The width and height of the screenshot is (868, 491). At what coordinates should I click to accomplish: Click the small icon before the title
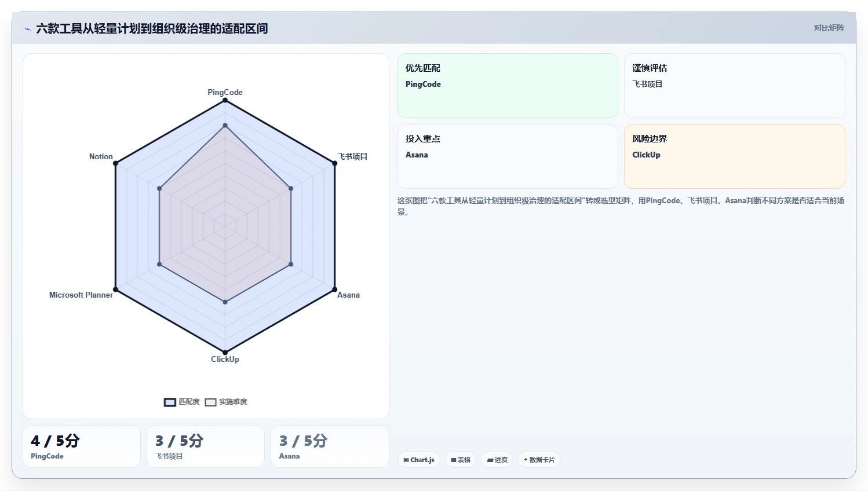(27, 29)
